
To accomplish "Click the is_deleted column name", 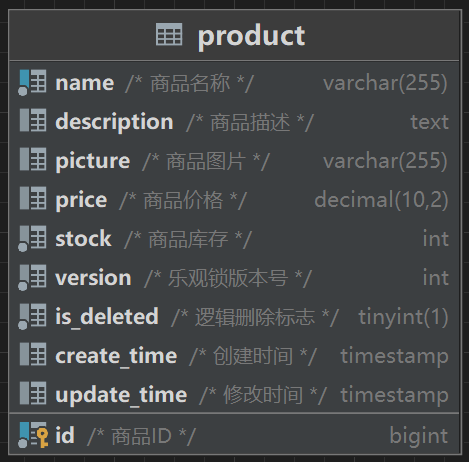I will tap(107, 317).
